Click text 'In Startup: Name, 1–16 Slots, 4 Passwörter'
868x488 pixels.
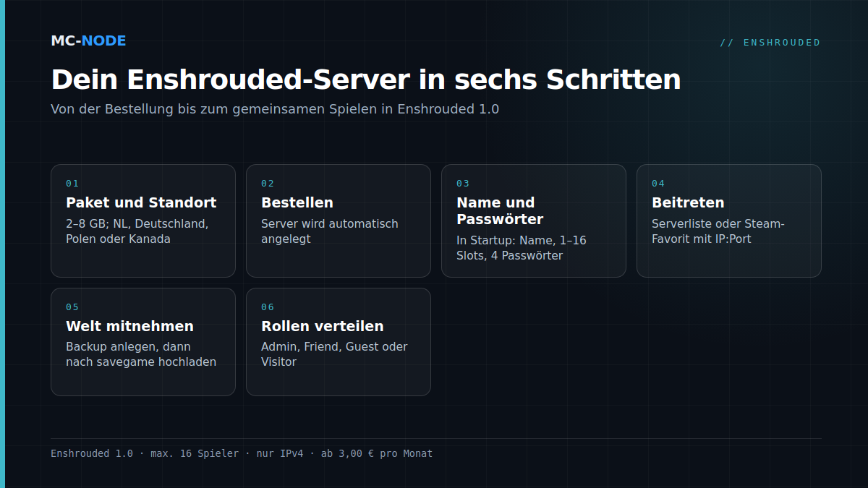[522, 248]
